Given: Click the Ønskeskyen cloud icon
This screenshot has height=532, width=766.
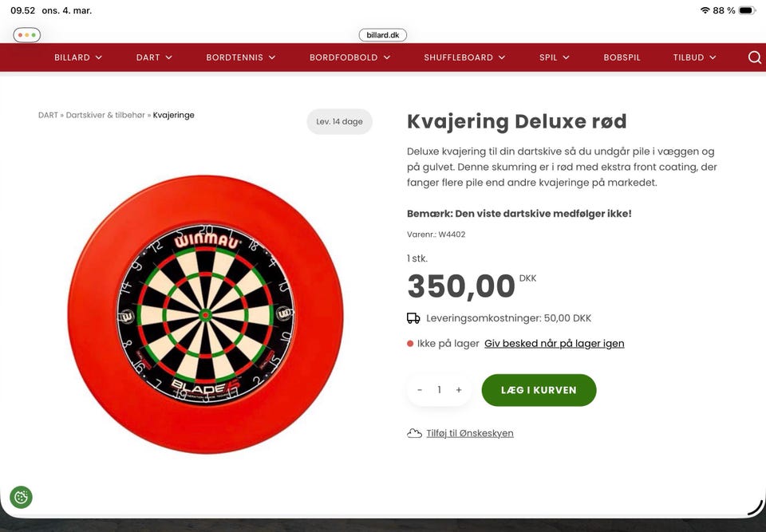Looking at the screenshot, I should [414, 433].
